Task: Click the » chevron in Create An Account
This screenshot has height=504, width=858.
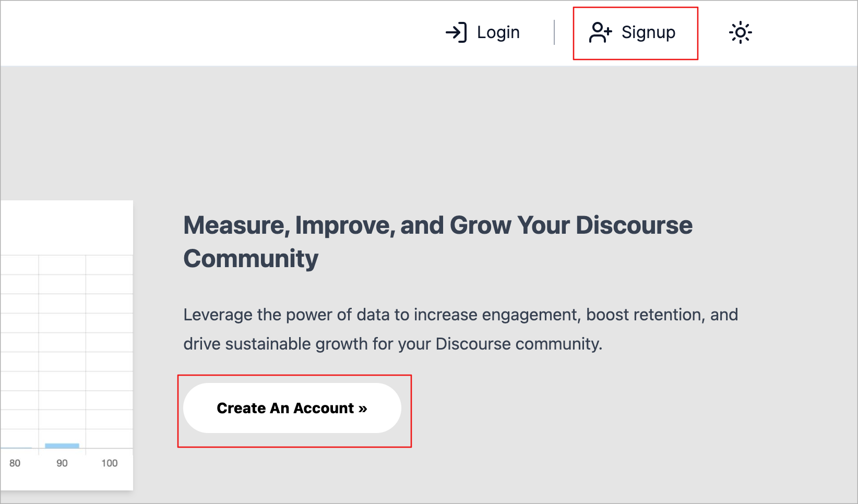Action: [363, 409]
